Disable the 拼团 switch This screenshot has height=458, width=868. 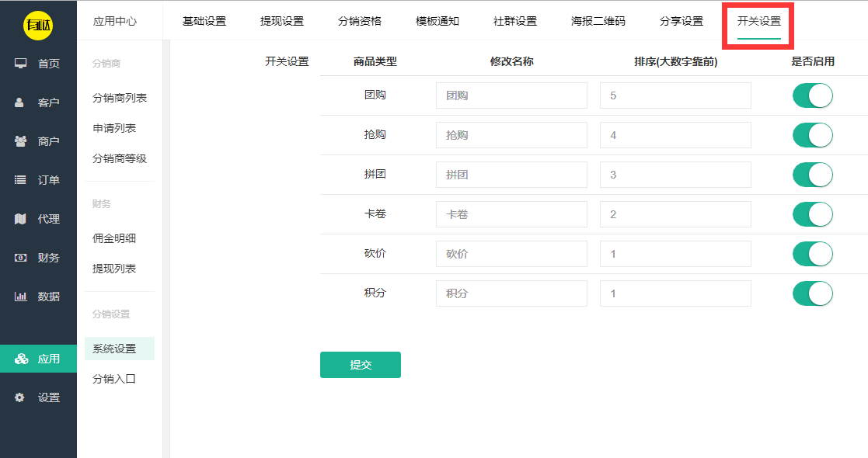pyautogui.click(x=813, y=175)
